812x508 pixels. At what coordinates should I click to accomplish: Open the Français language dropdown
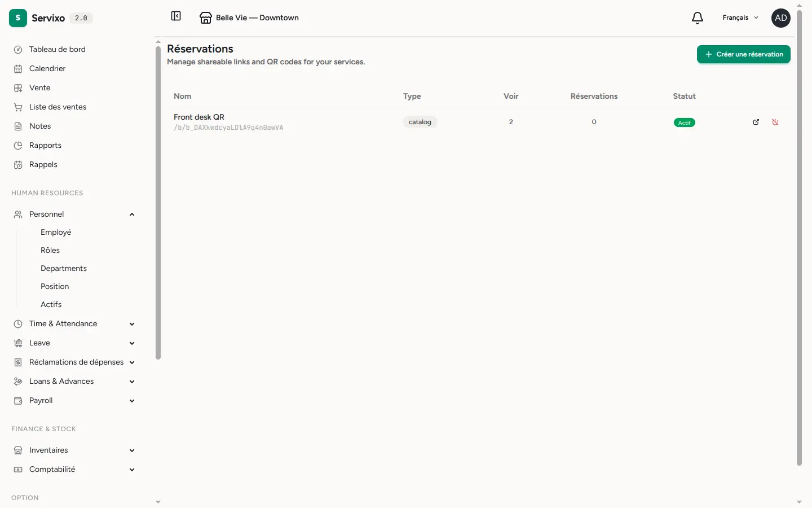click(x=740, y=18)
